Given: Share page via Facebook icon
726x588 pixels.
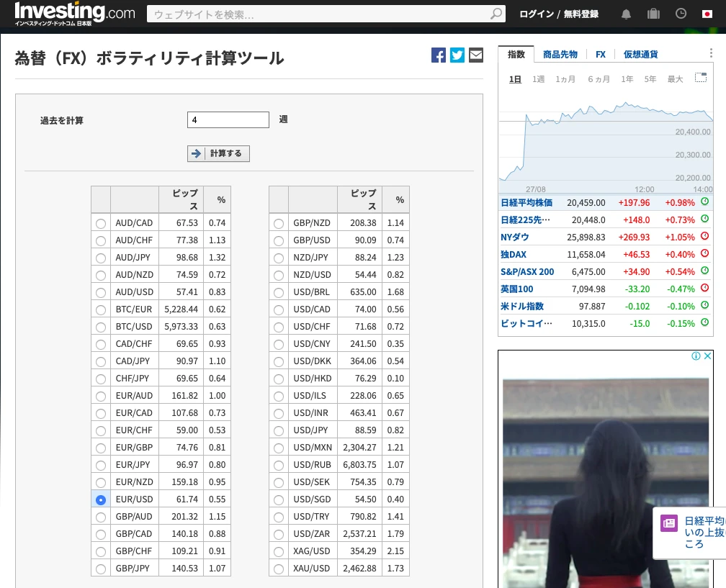Looking at the screenshot, I should [x=439, y=55].
